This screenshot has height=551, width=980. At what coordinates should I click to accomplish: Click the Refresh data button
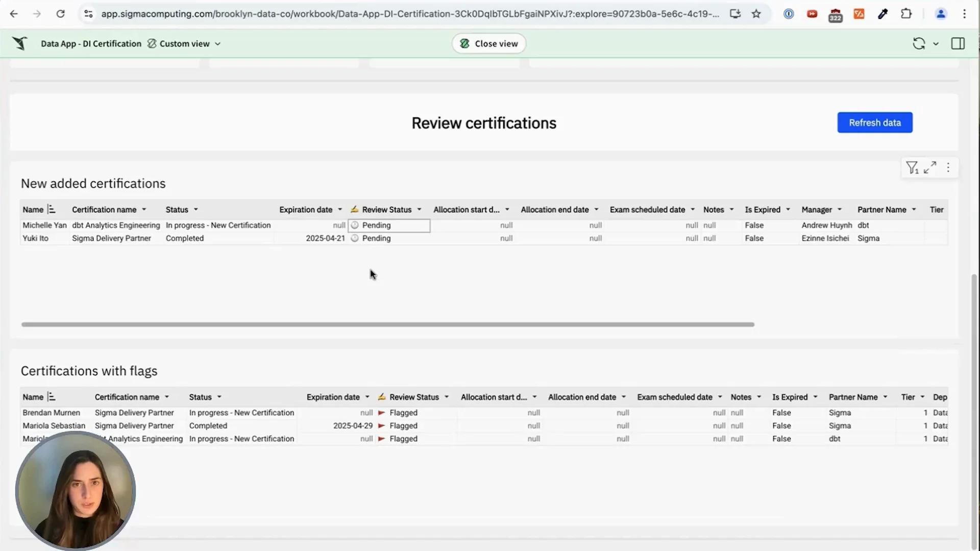point(875,122)
